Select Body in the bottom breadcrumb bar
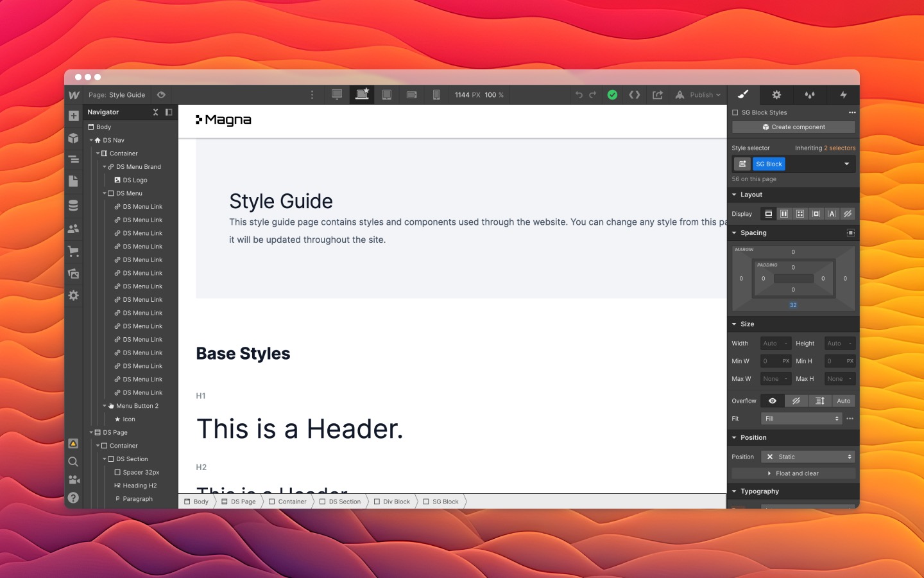Image resolution: width=924 pixels, height=578 pixels. [x=196, y=502]
